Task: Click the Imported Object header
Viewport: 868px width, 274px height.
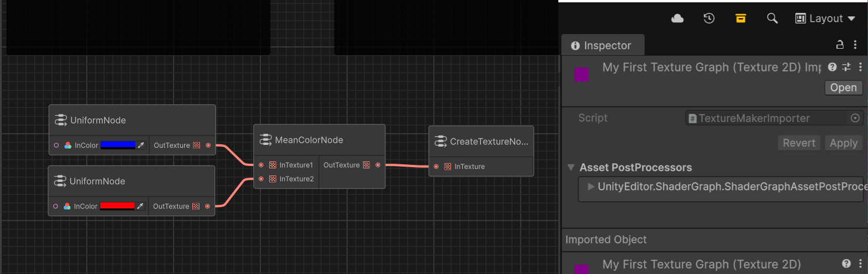Action: (x=606, y=239)
